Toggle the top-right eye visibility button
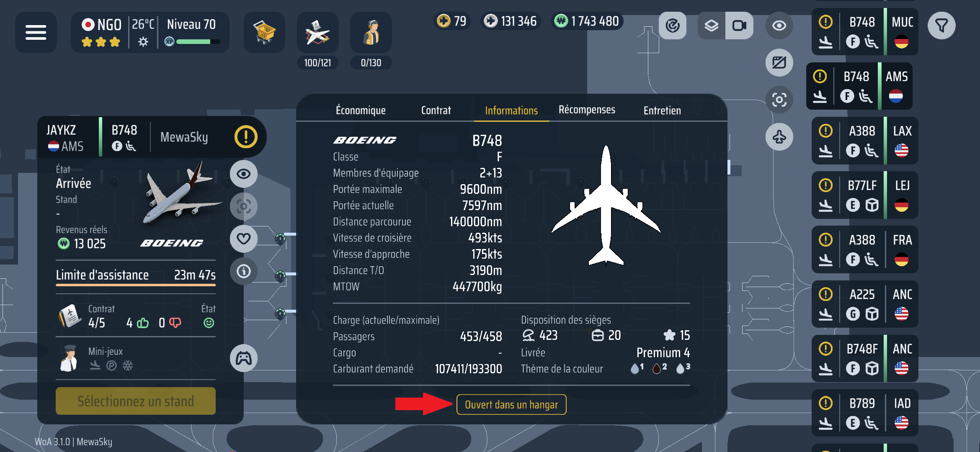The image size is (980, 452). (779, 26)
